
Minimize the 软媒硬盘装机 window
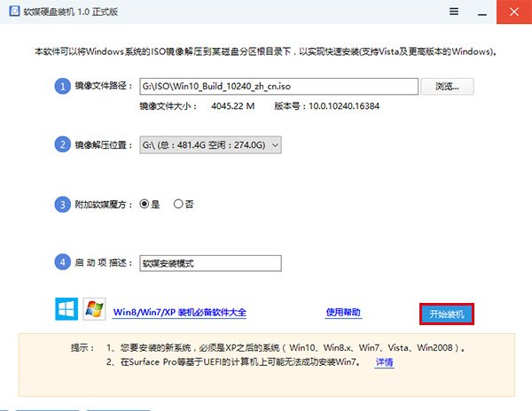(x=484, y=12)
